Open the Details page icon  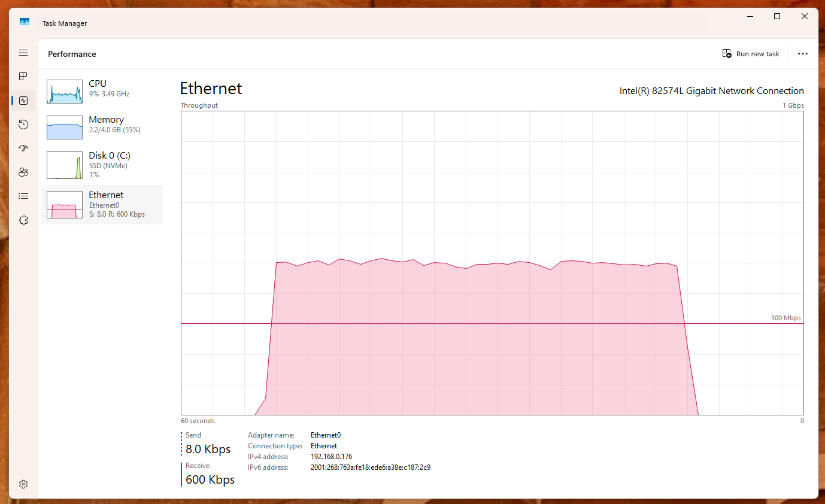pos(23,196)
